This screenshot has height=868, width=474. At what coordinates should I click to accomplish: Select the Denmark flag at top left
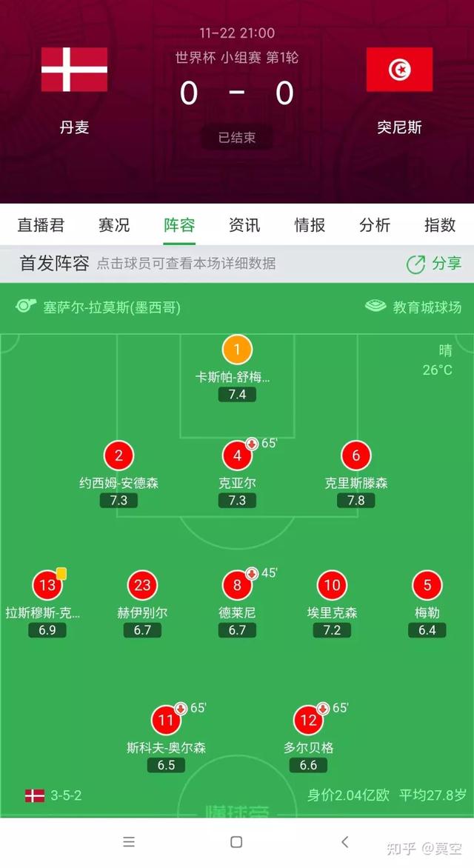pos(73,68)
